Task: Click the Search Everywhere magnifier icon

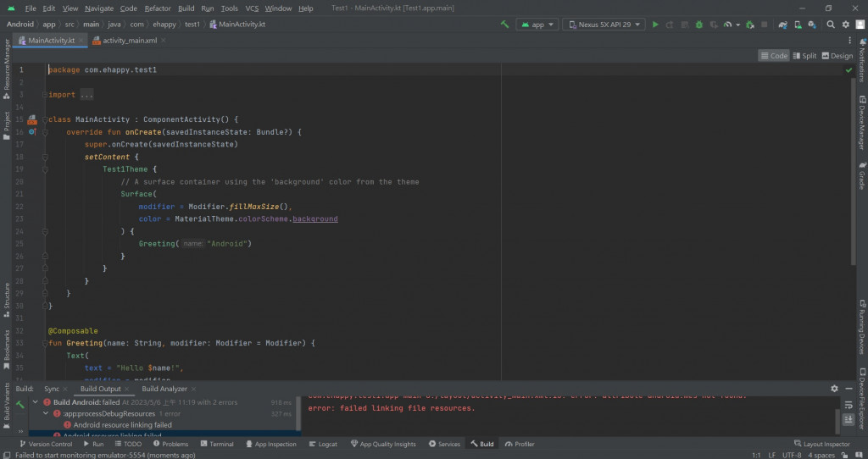Action: click(831, 25)
